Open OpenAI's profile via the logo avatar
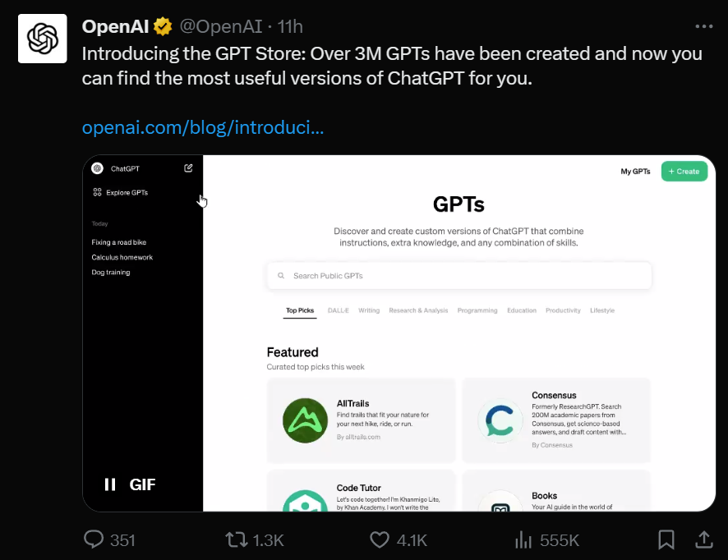The width and height of the screenshot is (728, 560). coord(42,38)
